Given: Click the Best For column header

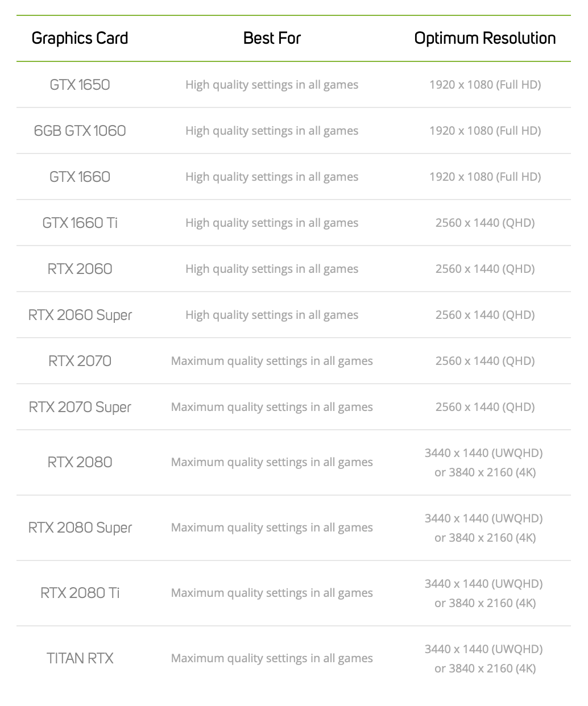Looking at the screenshot, I should [x=272, y=39].
